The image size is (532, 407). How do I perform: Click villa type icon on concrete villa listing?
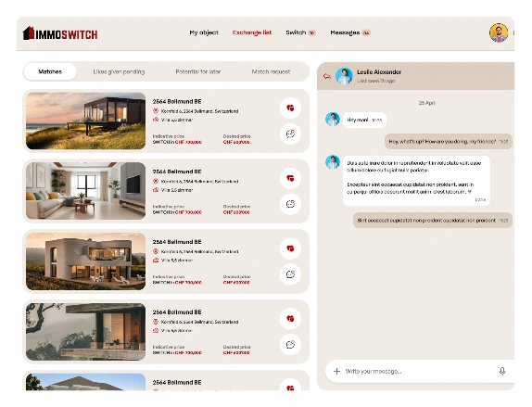pos(156,260)
